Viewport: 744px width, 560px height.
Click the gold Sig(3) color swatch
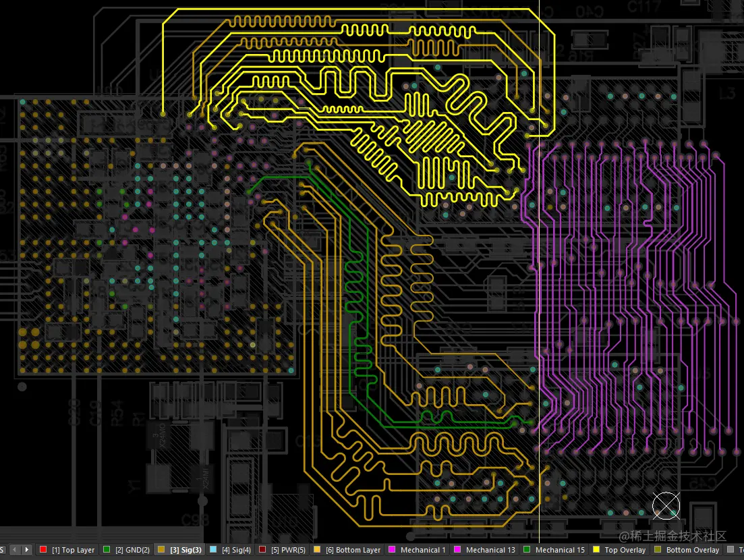pos(161,550)
